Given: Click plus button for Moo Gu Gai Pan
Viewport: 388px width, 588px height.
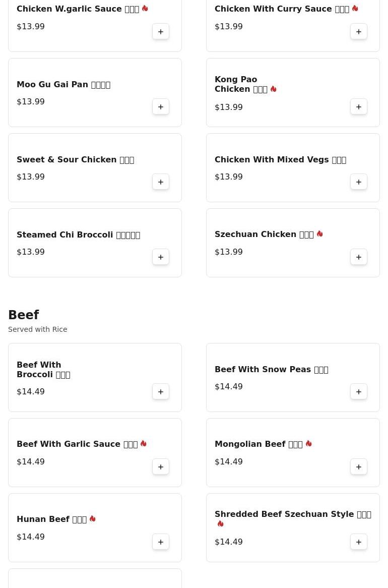Looking at the screenshot, I should [160, 106].
